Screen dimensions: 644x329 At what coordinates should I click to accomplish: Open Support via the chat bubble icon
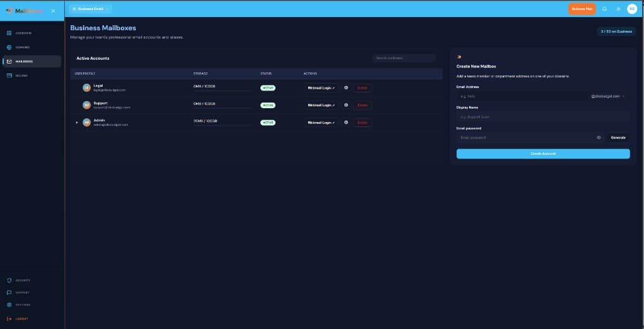[x=9, y=293]
